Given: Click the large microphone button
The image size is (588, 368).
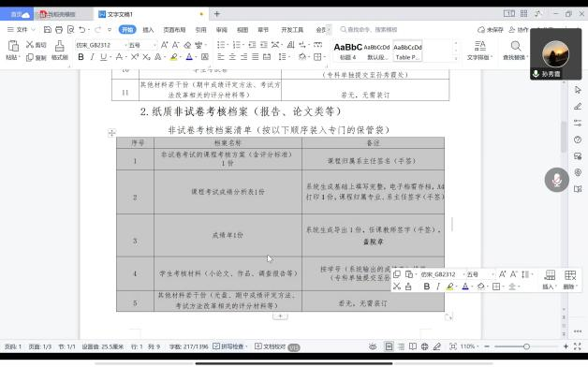Looking at the screenshot, I should 556,180.
